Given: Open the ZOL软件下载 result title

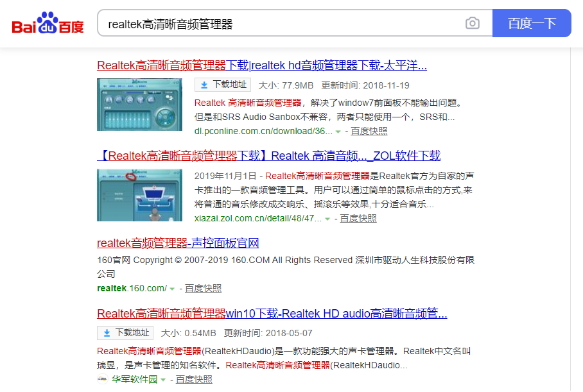Looking at the screenshot, I should tap(269, 156).
